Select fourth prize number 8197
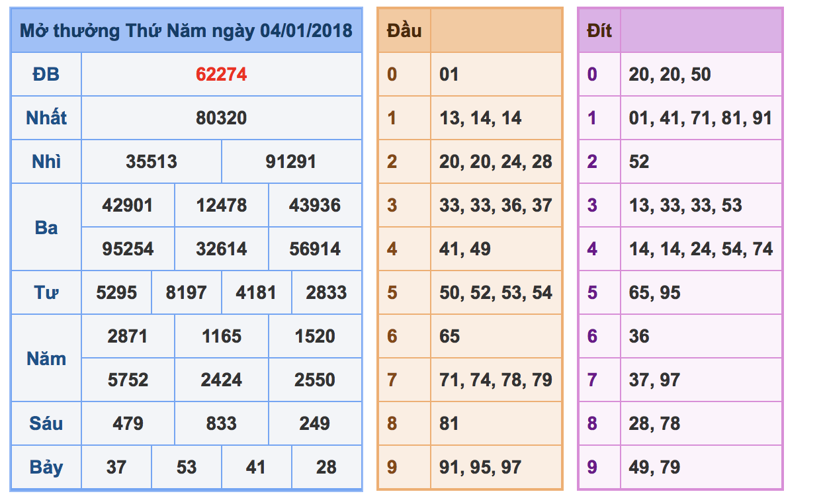Image resolution: width=823 pixels, height=504 pixels. point(186,292)
